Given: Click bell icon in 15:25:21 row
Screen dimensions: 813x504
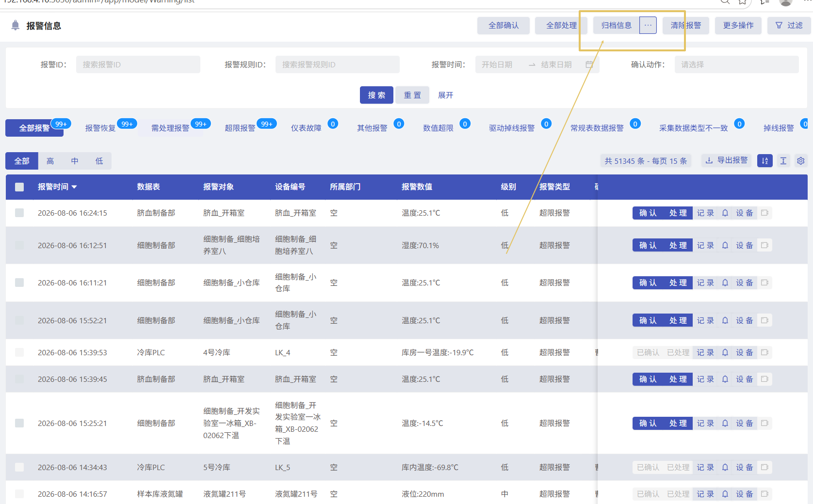Looking at the screenshot, I should (725, 423).
